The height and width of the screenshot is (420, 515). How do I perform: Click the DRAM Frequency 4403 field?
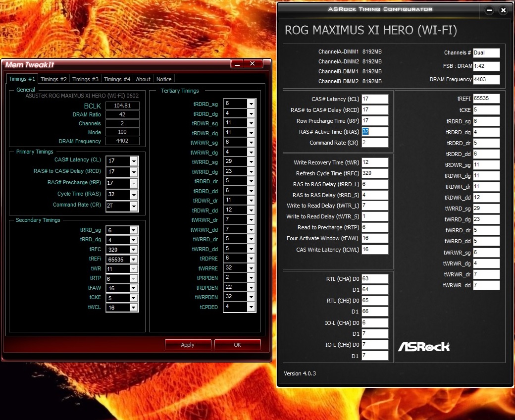tap(486, 79)
